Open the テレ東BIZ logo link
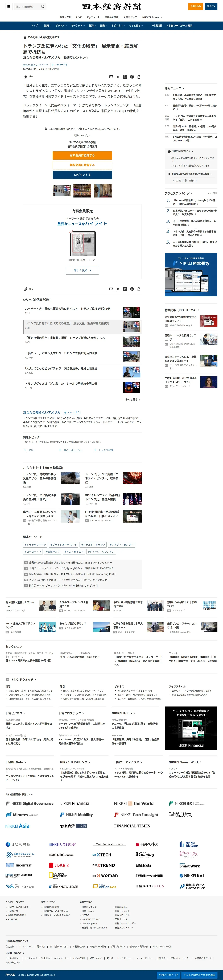223x980 pixels. (x=59, y=865)
